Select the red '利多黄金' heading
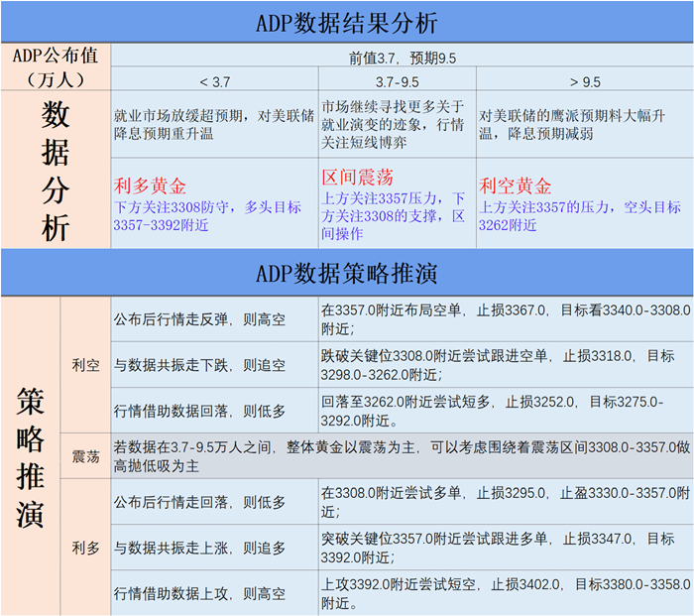This screenshot has height=616, width=694. tap(150, 186)
